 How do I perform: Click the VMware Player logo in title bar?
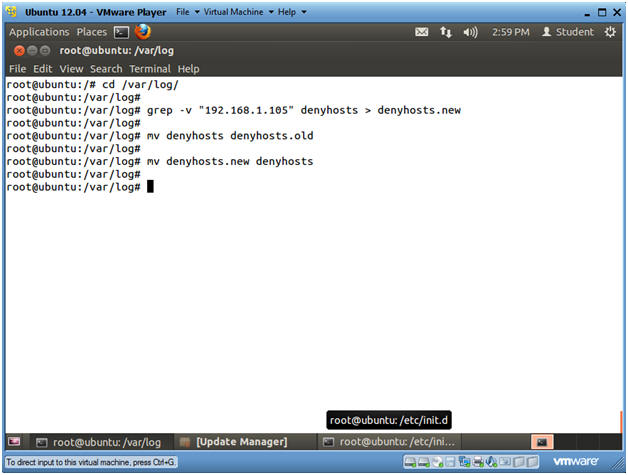point(12,12)
